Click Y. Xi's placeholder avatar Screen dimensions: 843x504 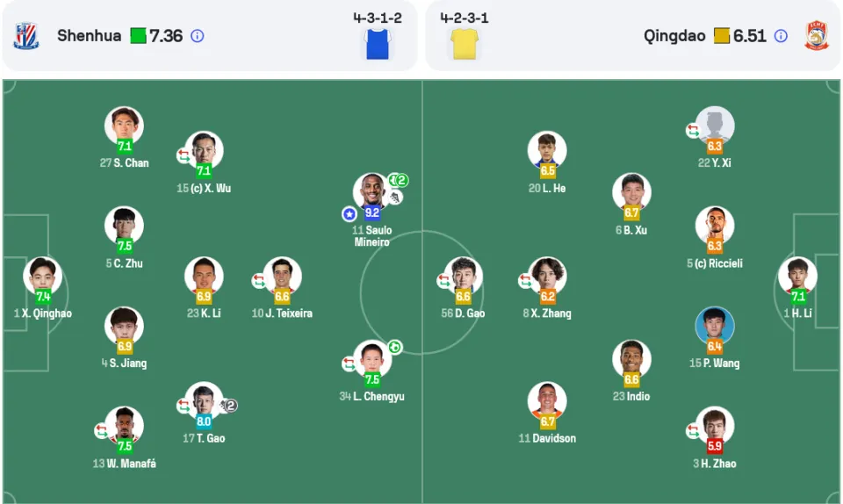coord(715,126)
